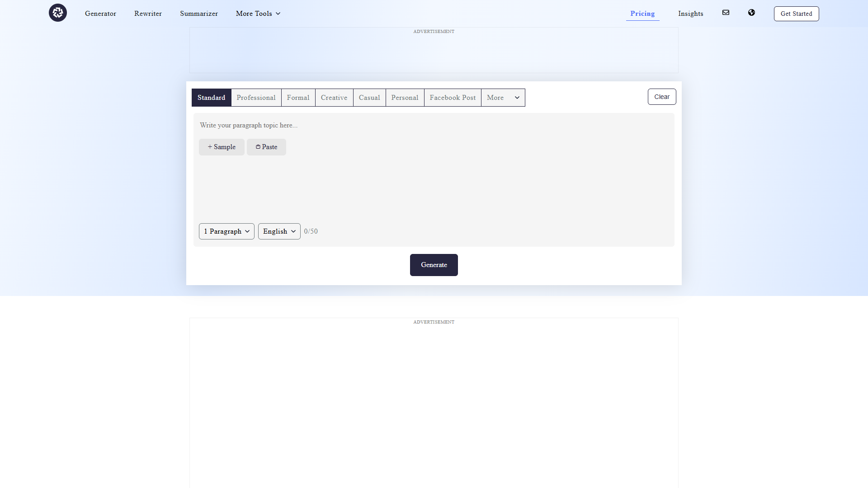Visit the Insights page
Image resolution: width=868 pixels, height=488 pixels.
(x=690, y=14)
